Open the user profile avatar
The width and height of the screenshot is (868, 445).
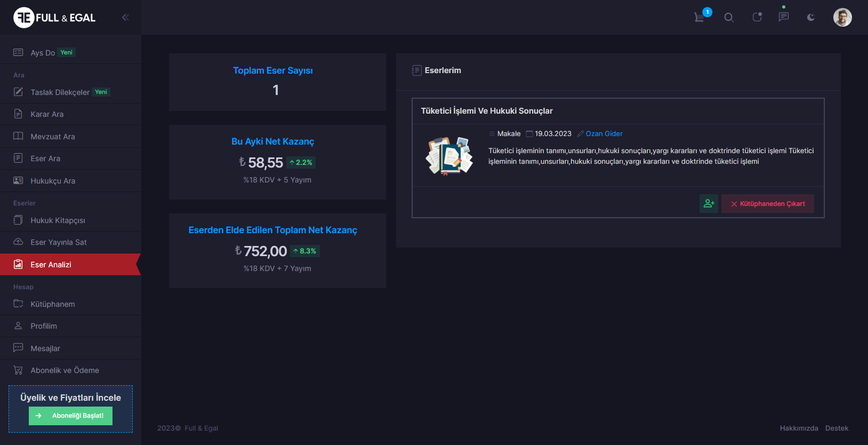(x=842, y=18)
